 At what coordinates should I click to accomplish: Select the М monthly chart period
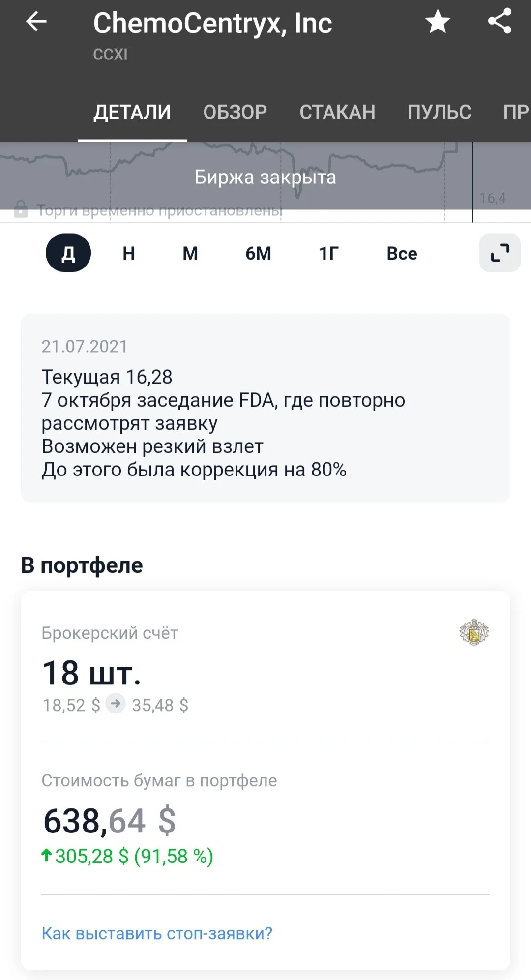coord(190,253)
